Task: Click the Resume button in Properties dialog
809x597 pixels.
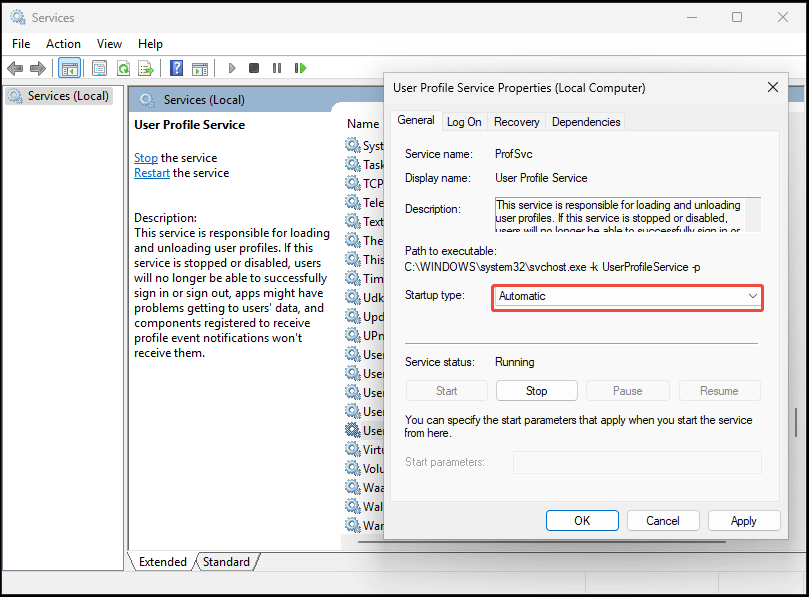Action: point(719,391)
